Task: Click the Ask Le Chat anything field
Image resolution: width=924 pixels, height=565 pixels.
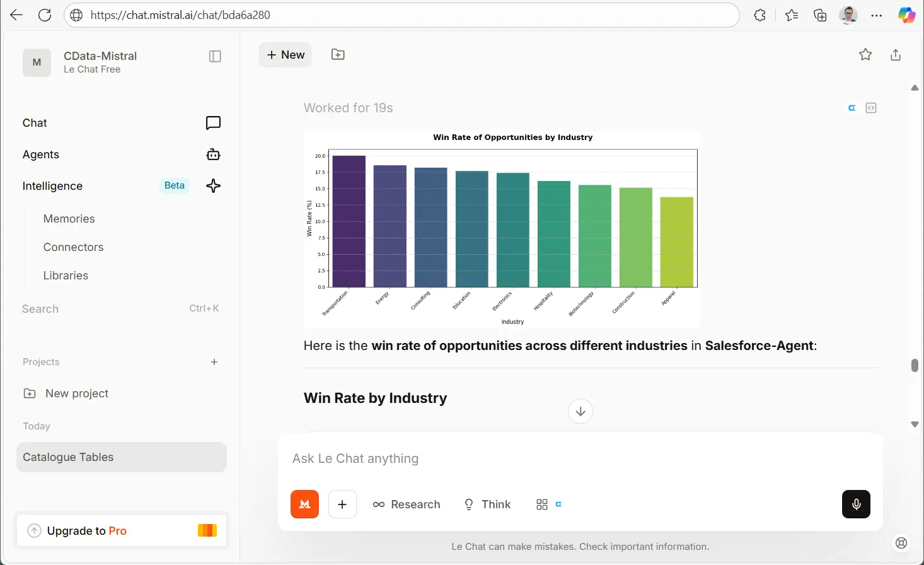Action: tap(567, 458)
